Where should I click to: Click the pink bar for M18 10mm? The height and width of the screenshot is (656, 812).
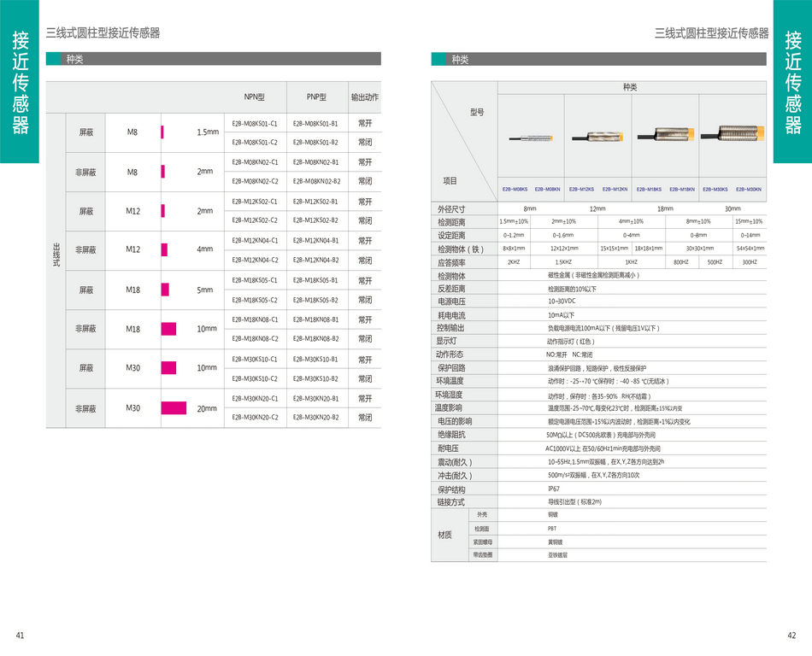pos(168,329)
